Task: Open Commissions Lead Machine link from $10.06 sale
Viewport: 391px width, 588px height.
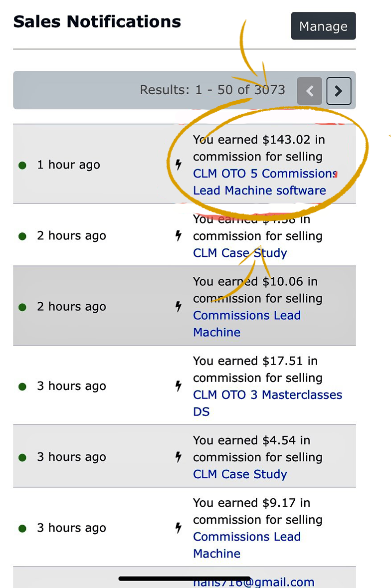Action: point(246,324)
